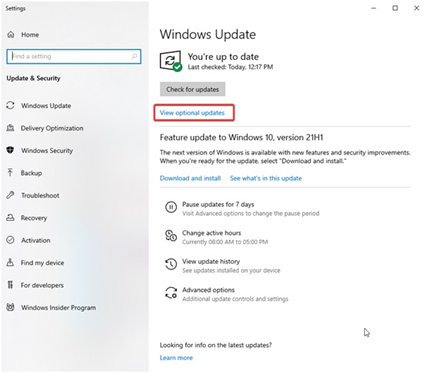Screen dimensions: 427x373
Task: Click the Delivery Optimization icon
Action: click(10, 128)
